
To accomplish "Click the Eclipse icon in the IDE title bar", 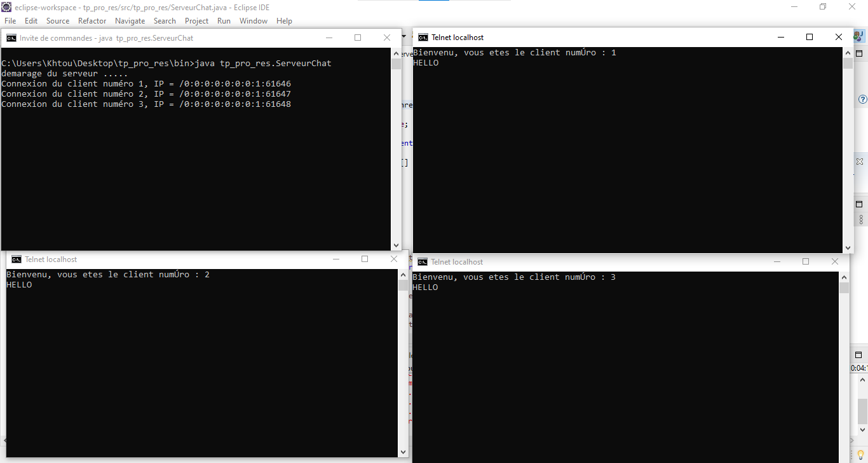I will (x=7, y=7).
